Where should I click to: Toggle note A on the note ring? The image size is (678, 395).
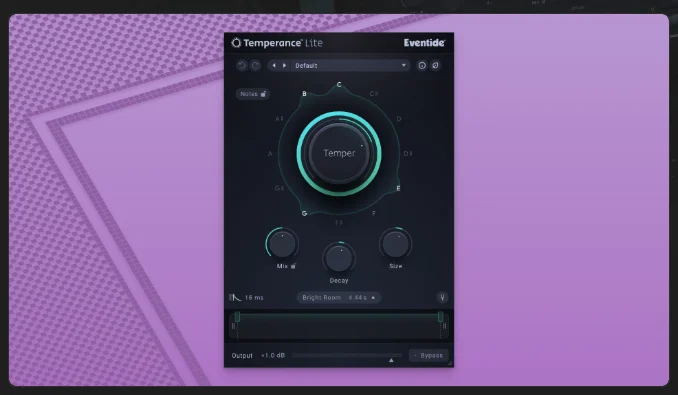click(x=270, y=153)
